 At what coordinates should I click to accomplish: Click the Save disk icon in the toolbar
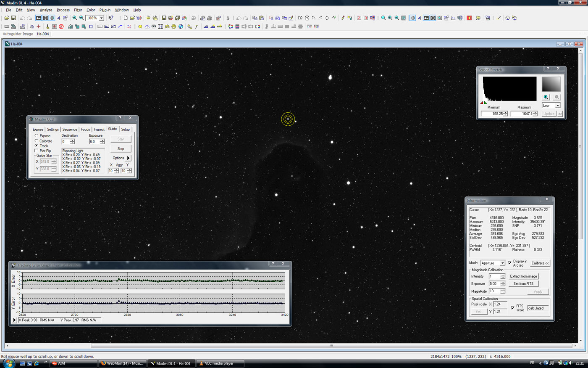coord(13,18)
